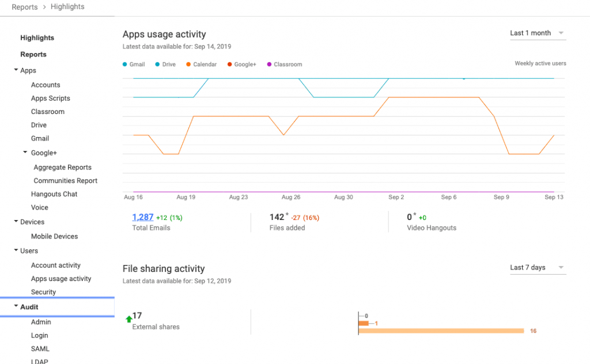Screen dimensions: 590x364
Task: Open the Last 7 days dropdown
Action: pyautogui.click(x=537, y=268)
